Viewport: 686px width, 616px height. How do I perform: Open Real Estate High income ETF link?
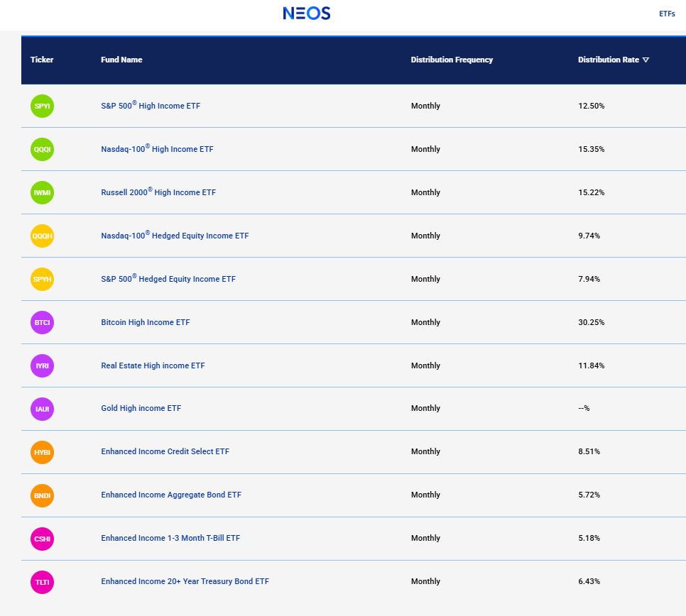[x=153, y=365]
